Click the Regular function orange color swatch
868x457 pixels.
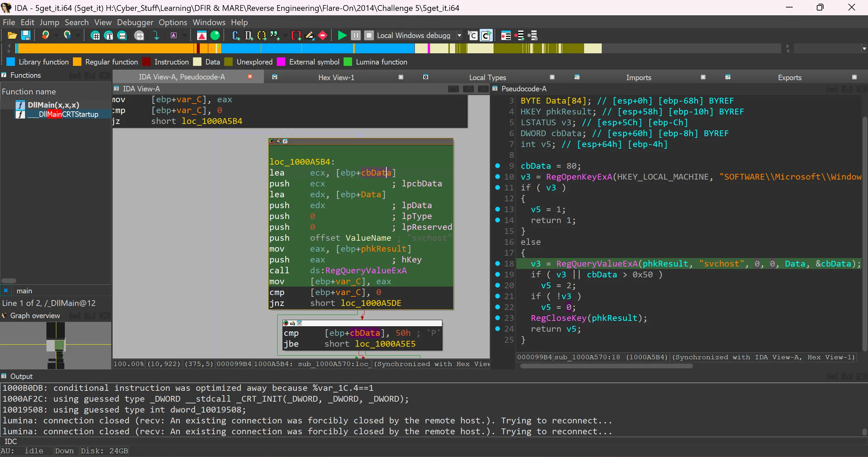(77, 62)
